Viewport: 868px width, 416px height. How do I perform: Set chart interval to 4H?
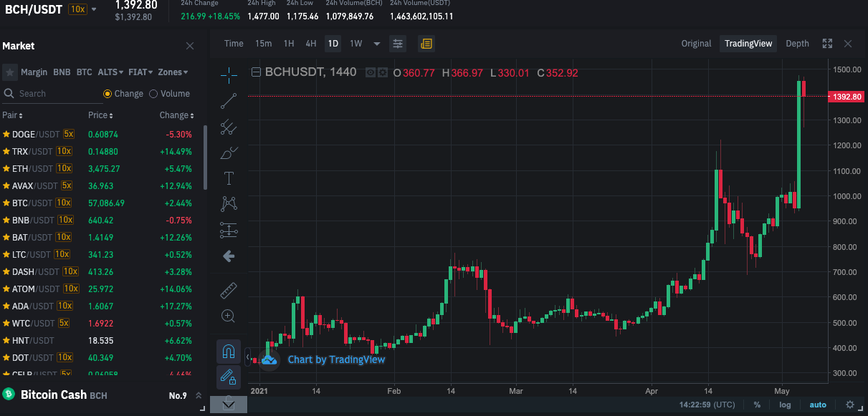coord(310,44)
